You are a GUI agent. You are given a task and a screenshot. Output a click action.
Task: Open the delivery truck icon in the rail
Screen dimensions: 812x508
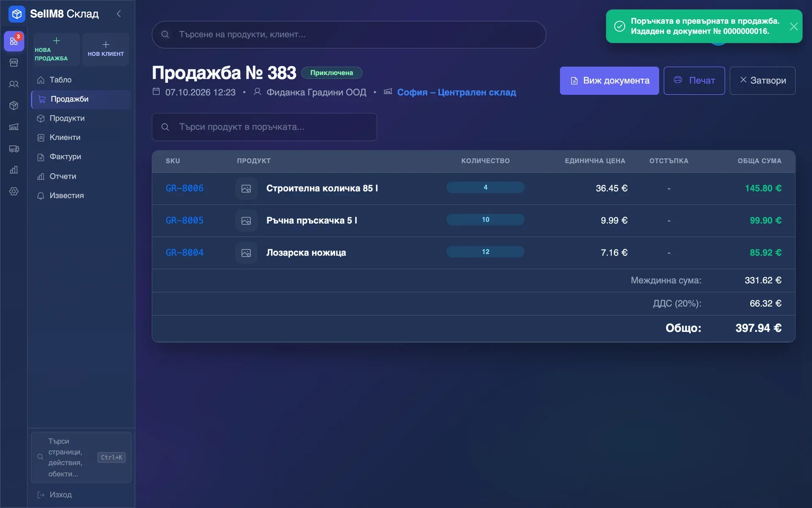[14, 149]
